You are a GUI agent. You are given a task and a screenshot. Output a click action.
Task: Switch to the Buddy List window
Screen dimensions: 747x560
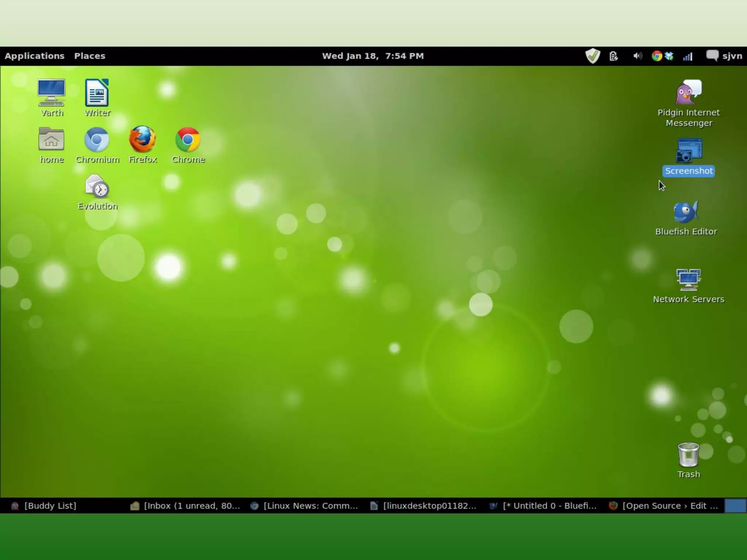pos(50,506)
